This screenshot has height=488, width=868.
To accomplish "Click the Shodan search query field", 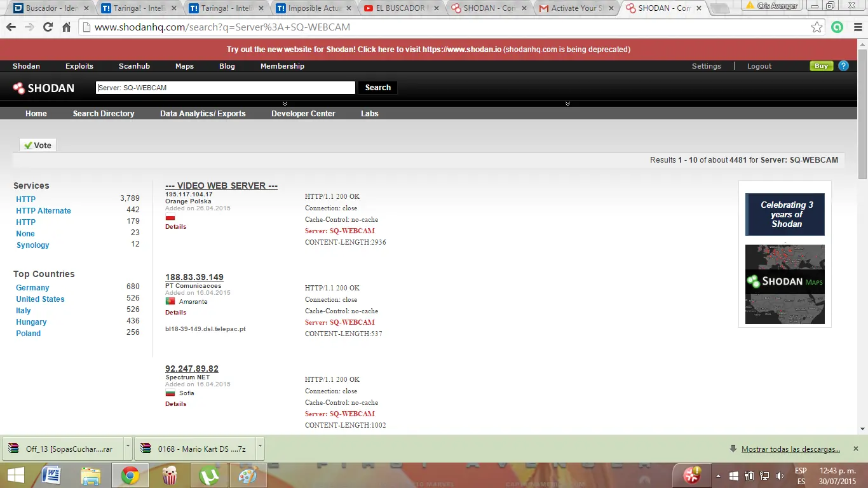I will (226, 88).
